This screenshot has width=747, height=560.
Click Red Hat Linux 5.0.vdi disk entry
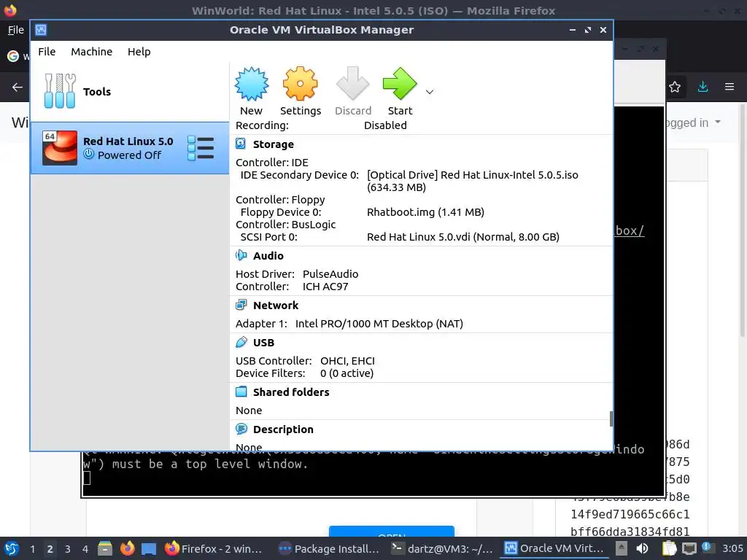coord(463,237)
